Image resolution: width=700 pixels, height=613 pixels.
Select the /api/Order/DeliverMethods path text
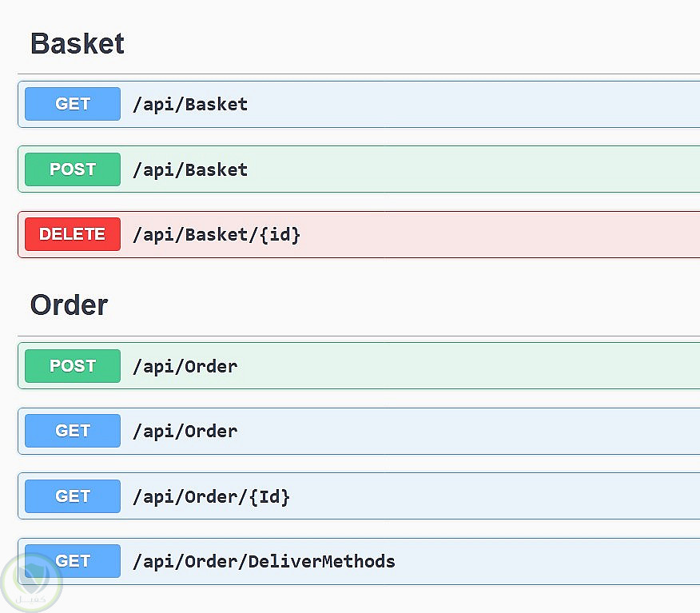pos(264,561)
